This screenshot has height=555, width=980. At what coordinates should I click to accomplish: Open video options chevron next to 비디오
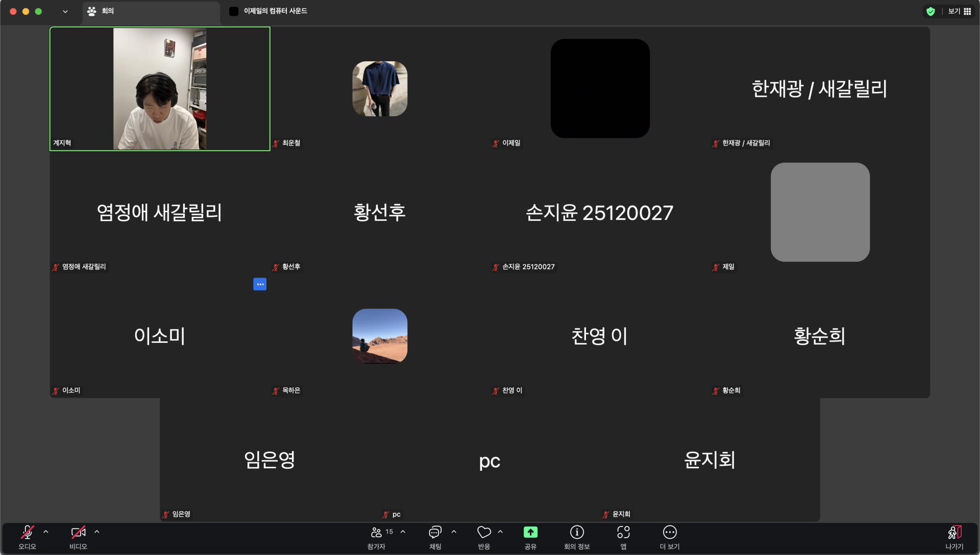(97, 532)
